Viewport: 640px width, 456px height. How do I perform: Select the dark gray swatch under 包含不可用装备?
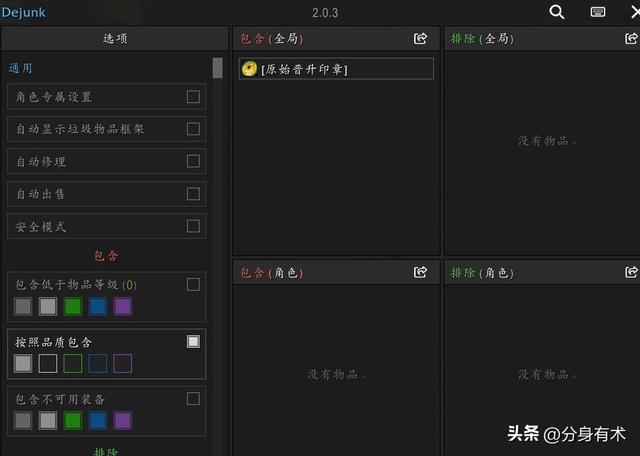[23, 420]
